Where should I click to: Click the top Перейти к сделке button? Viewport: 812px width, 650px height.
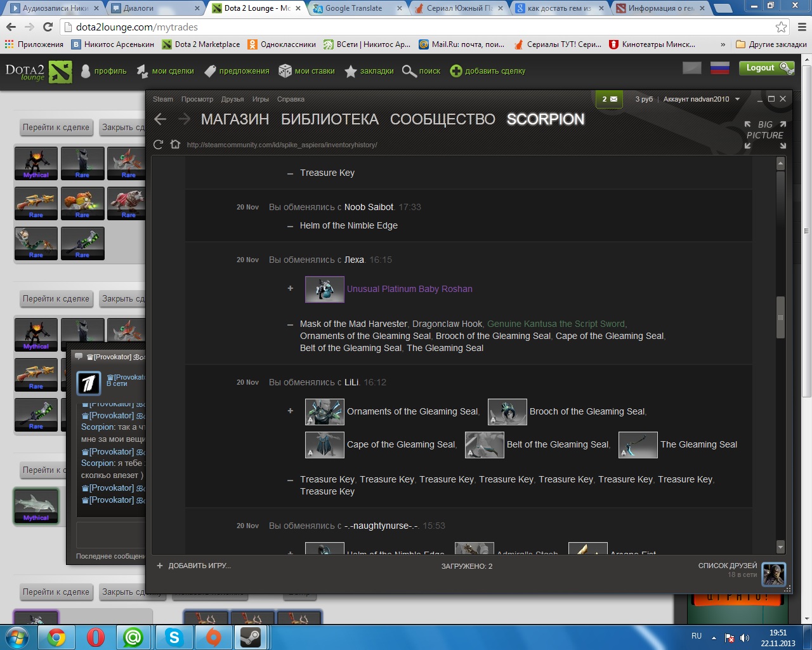pyautogui.click(x=56, y=128)
